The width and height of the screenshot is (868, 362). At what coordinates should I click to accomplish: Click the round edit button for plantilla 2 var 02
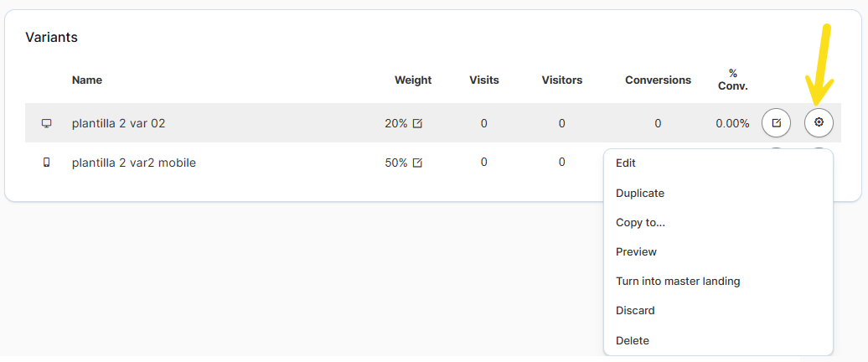pos(776,123)
